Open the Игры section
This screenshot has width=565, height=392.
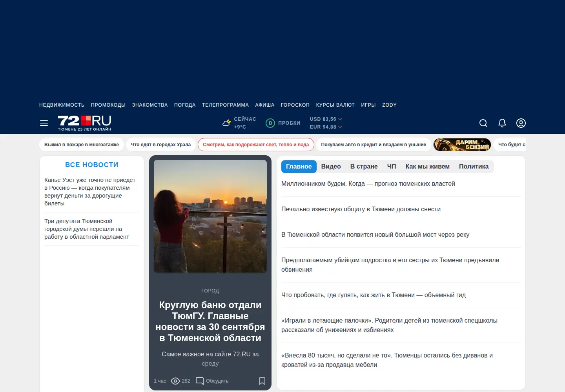point(368,105)
